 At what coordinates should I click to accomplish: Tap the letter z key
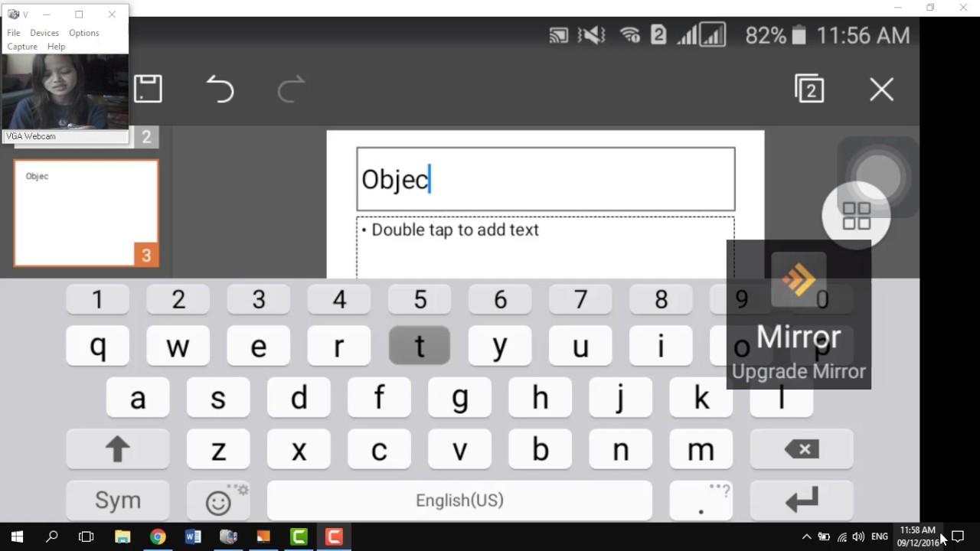point(218,449)
